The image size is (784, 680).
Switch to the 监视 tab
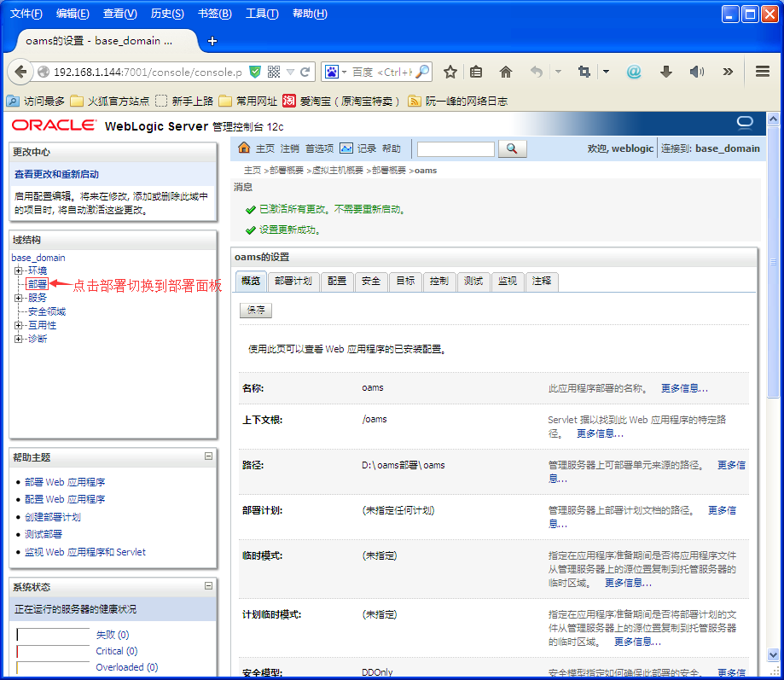pos(508,282)
